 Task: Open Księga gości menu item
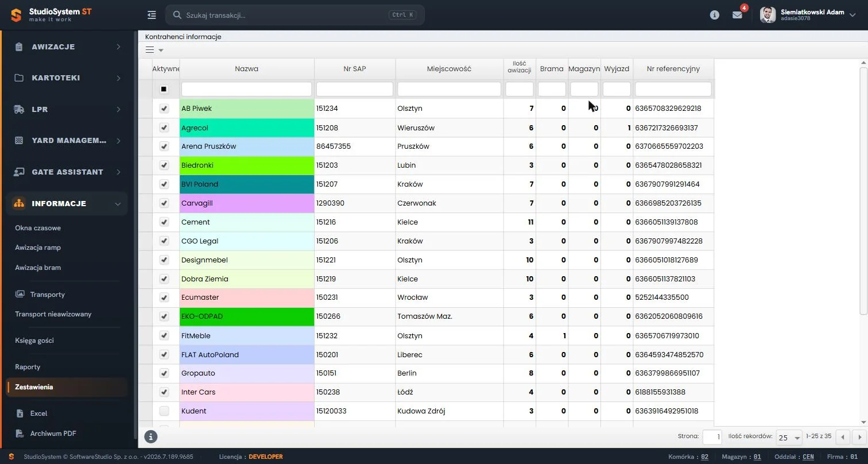(34, 341)
